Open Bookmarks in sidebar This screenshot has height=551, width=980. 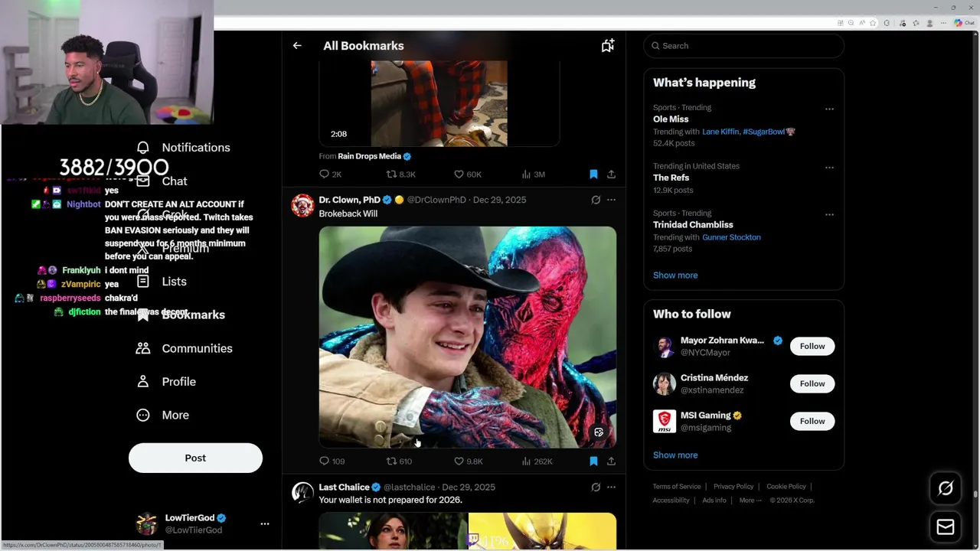pyautogui.click(x=180, y=315)
